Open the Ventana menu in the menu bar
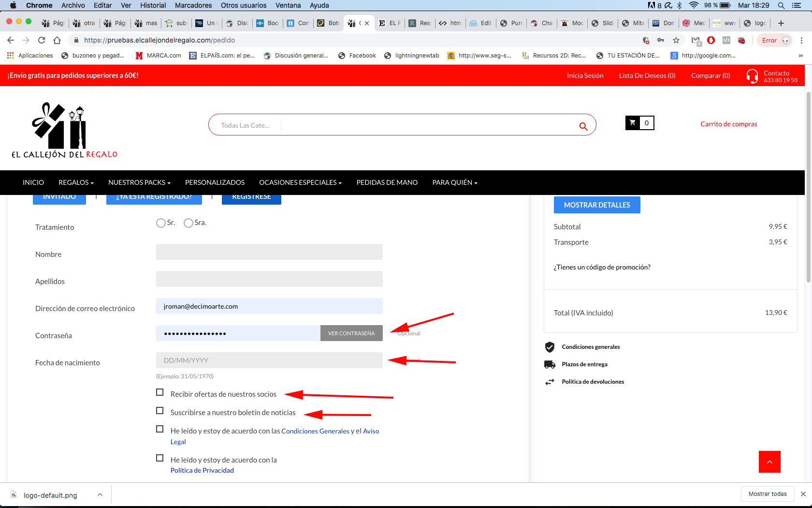Screen dimensions: 812x508 point(288,5)
